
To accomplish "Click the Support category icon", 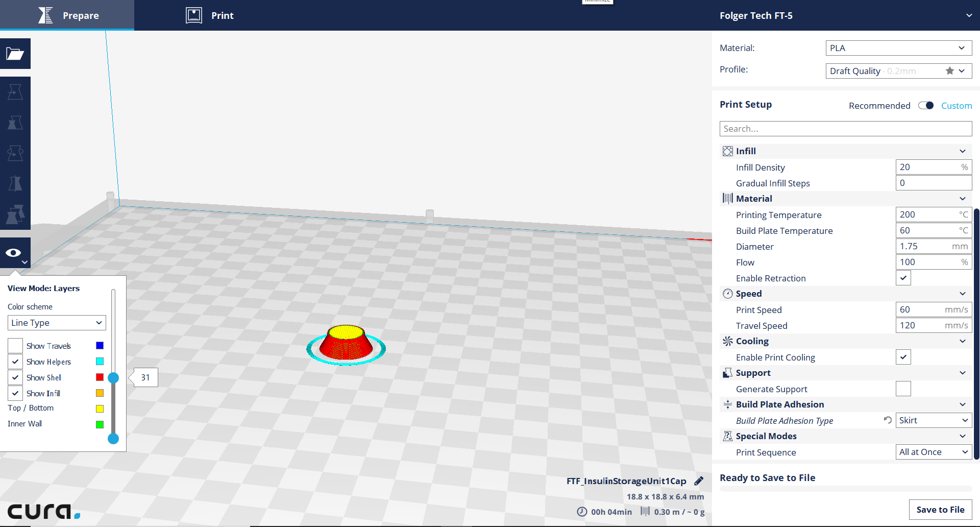I will [728, 373].
